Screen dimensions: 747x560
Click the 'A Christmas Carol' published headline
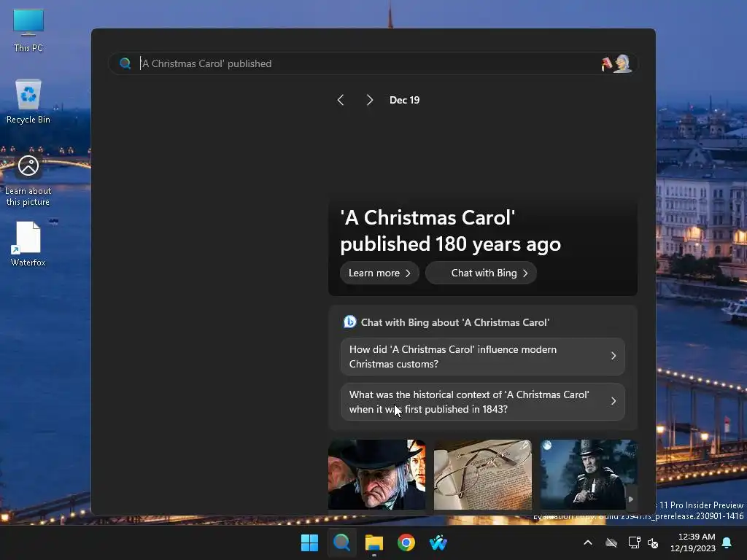click(x=450, y=231)
